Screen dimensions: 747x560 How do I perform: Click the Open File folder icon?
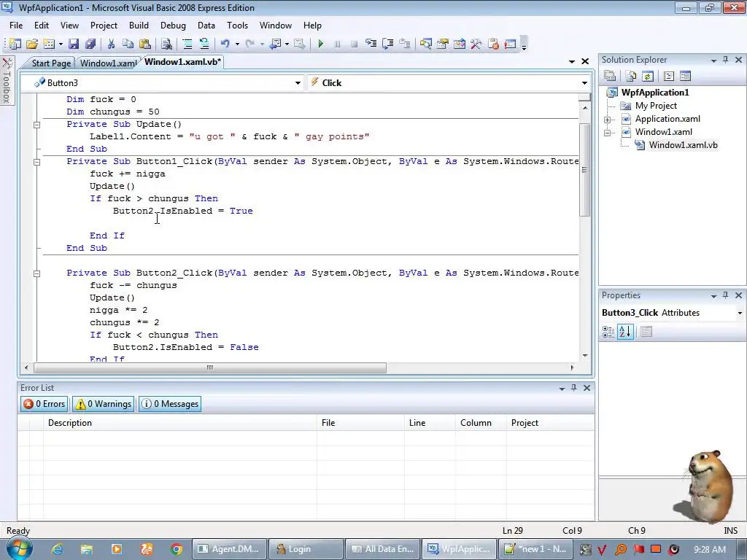(32, 44)
